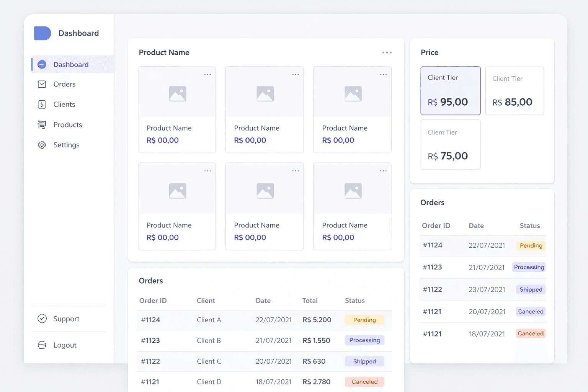The width and height of the screenshot is (588, 392).
Task: Select the R$ 85,00 Client Tier card
Action: [x=514, y=91]
